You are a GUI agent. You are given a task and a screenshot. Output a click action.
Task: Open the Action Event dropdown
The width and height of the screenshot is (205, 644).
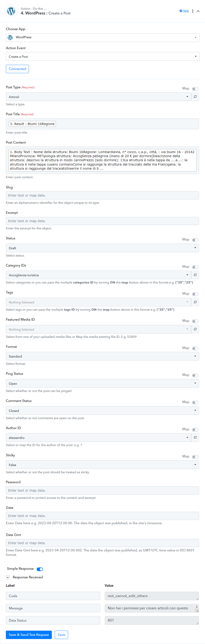click(x=102, y=57)
